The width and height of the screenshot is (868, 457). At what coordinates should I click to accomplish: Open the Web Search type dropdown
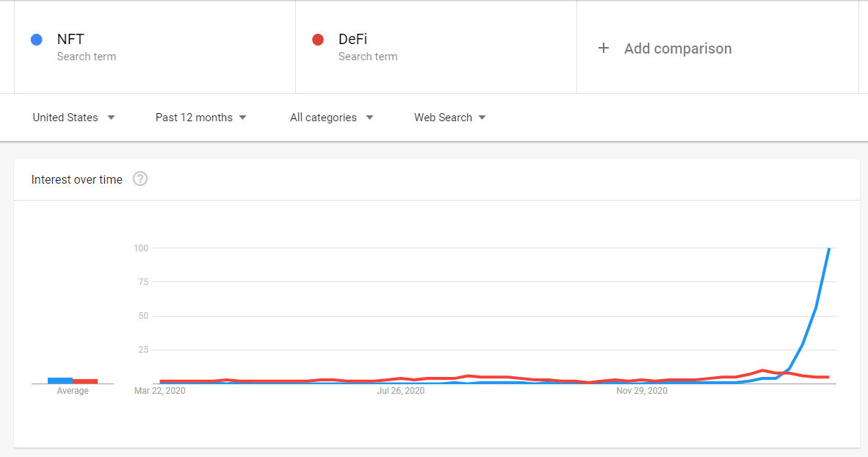(x=449, y=118)
